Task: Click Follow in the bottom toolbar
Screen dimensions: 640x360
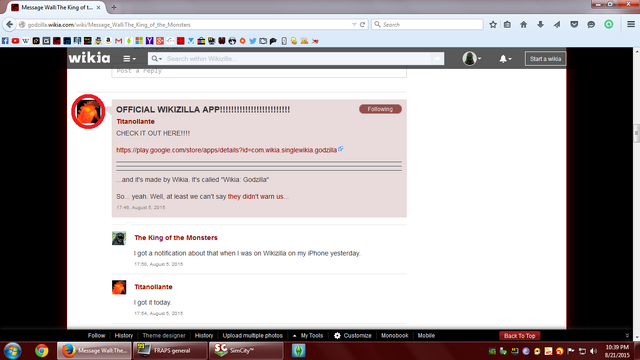Action: tap(96, 336)
